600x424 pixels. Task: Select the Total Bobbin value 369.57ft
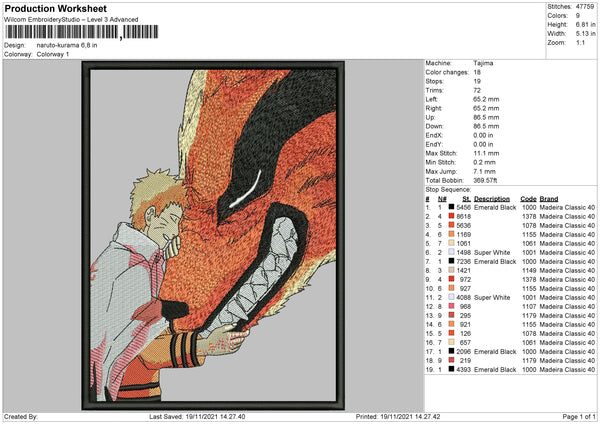pos(485,180)
